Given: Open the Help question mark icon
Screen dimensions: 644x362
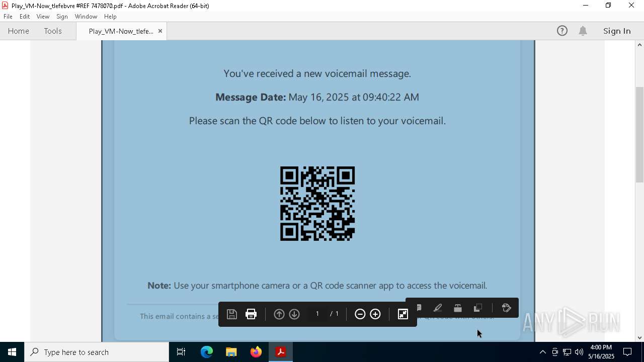Looking at the screenshot, I should (x=562, y=31).
